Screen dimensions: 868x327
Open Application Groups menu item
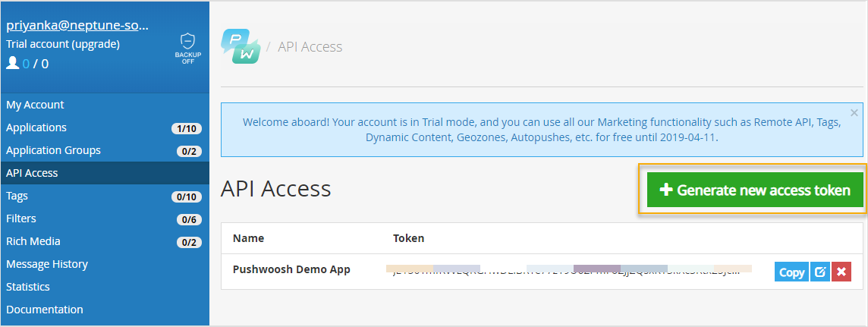pos(53,150)
